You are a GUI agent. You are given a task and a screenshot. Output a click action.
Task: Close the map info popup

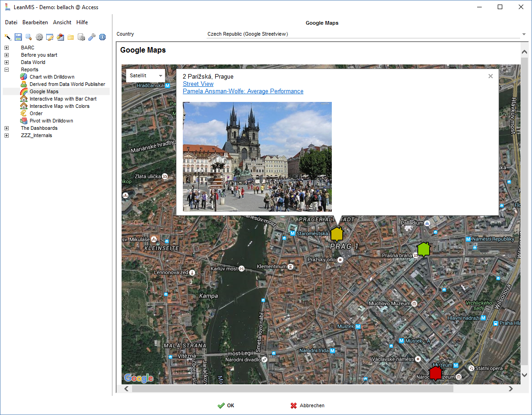(490, 76)
